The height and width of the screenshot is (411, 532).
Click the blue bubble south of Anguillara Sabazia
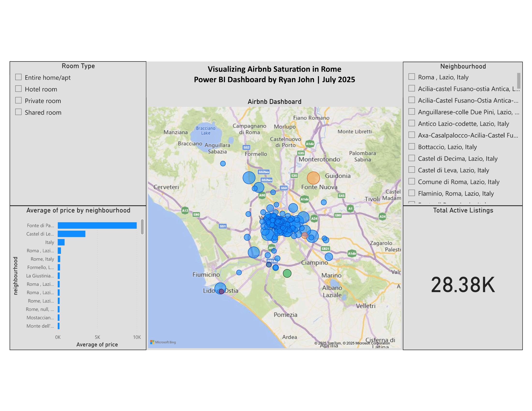coord(223,164)
